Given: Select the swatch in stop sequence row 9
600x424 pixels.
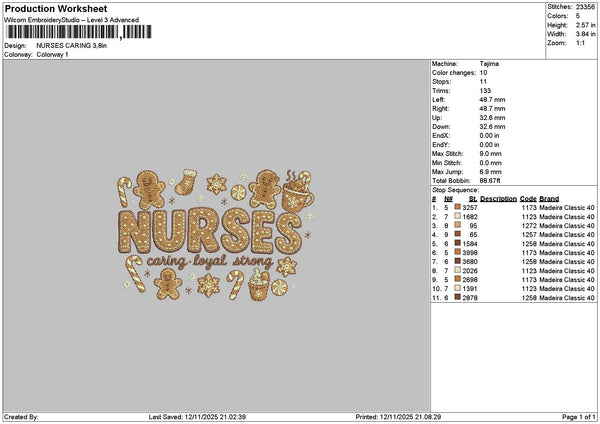Looking at the screenshot, I should tap(457, 279).
